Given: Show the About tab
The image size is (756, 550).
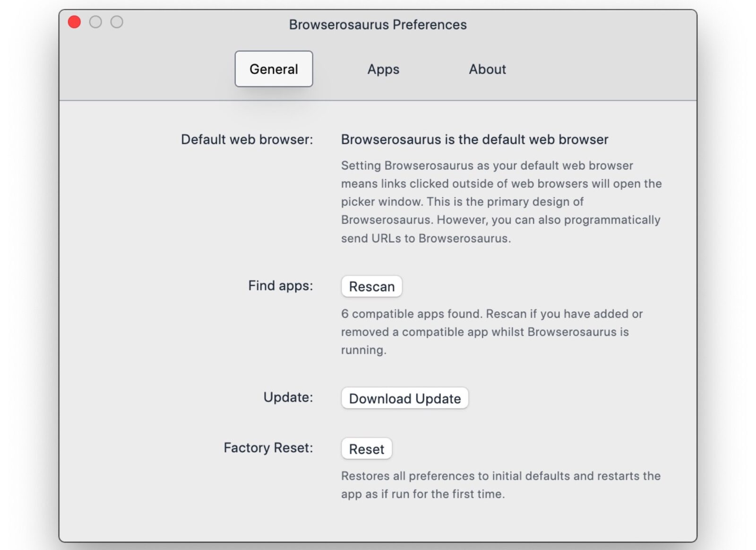Looking at the screenshot, I should pyautogui.click(x=487, y=69).
